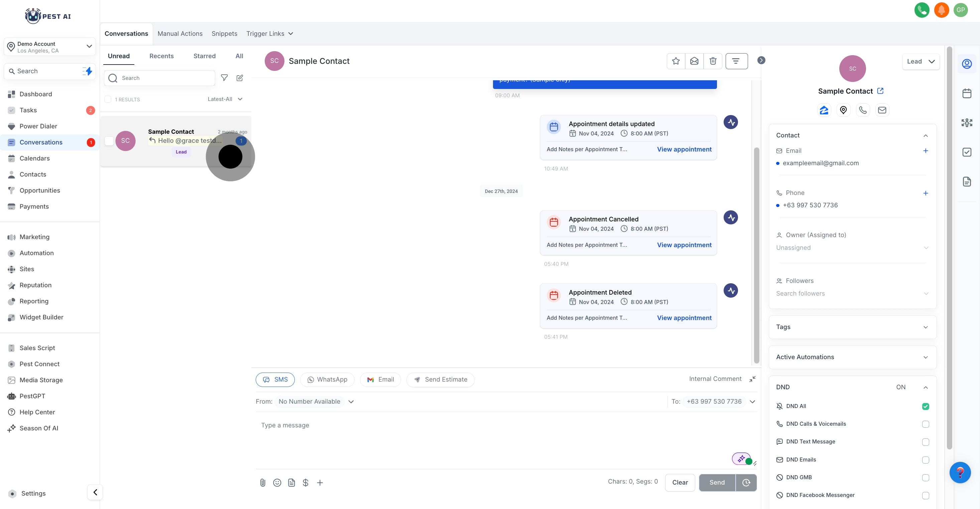Viewport: 980px width, 509px height.
Task: Mark conversation as read envelope icon
Action: [694, 61]
